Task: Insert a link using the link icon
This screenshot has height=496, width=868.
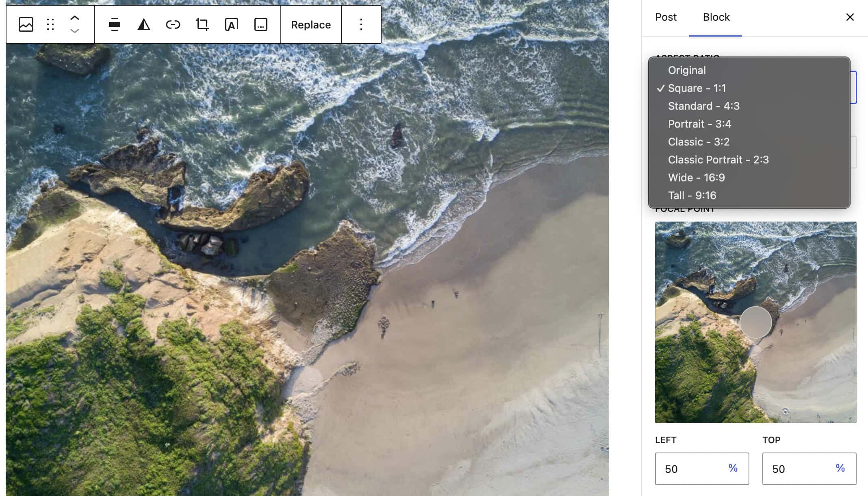Action: (x=173, y=24)
